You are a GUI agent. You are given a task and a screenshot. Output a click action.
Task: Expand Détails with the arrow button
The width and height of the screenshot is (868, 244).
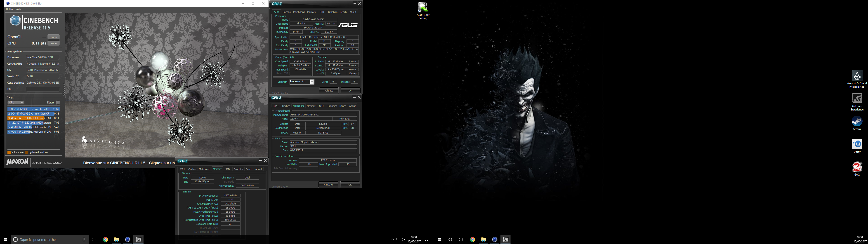pyautogui.click(x=58, y=102)
